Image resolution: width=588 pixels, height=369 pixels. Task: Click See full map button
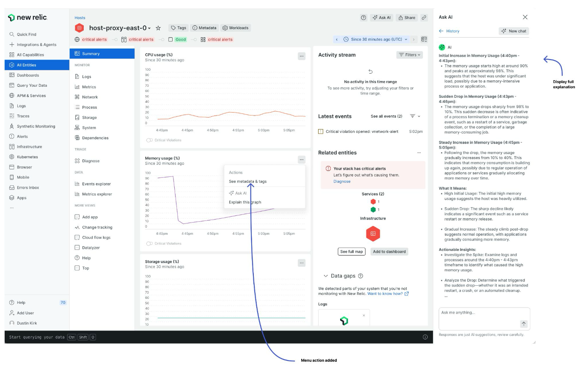(x=352, y=251)
